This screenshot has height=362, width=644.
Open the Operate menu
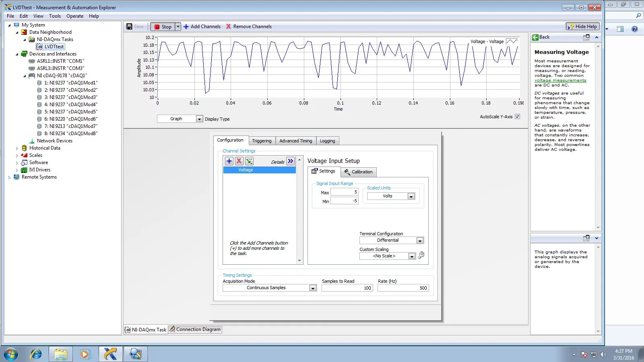(x=75, y=16)
